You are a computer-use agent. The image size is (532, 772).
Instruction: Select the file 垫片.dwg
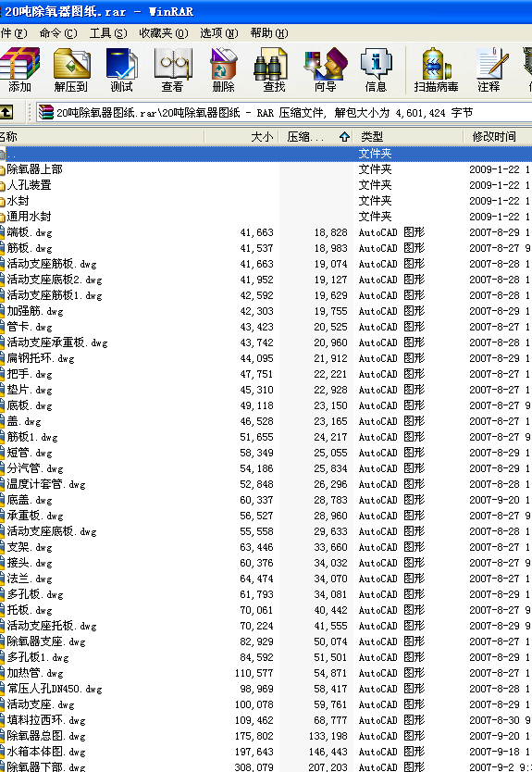click(30, 390)
